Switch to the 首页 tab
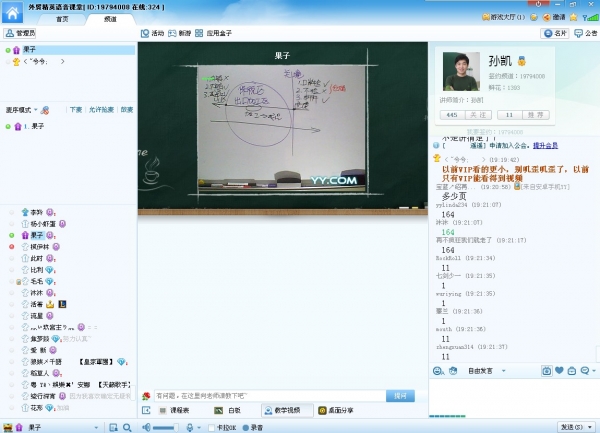 tap(62, 19)
